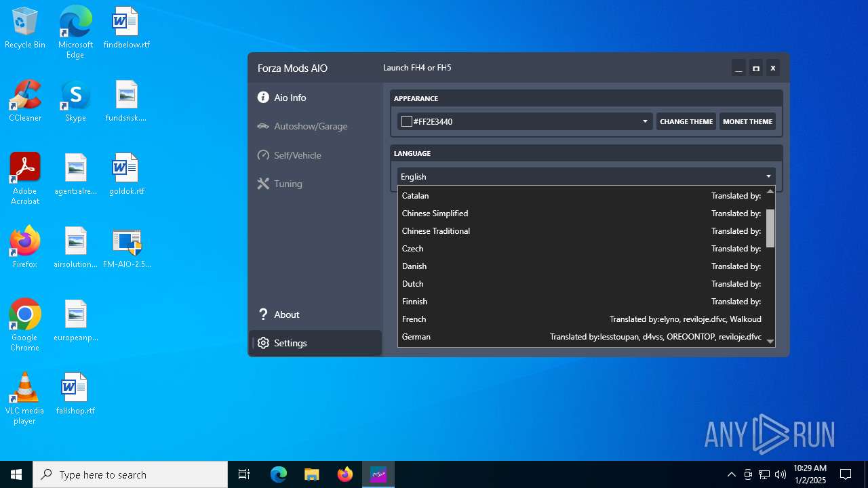Select the goldok.rtf desktop file

126,175
